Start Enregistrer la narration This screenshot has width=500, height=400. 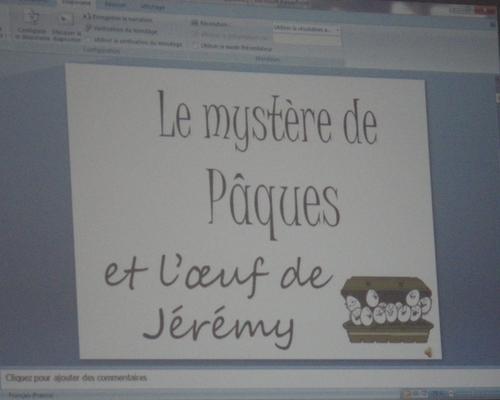pos(119,18)
